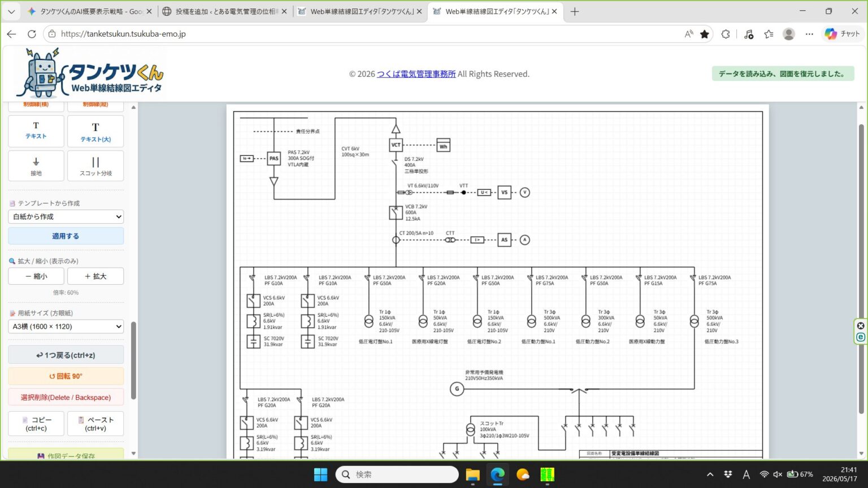Select the G generator symbol
Screen dimensions: 868x488
pos(457,389)
